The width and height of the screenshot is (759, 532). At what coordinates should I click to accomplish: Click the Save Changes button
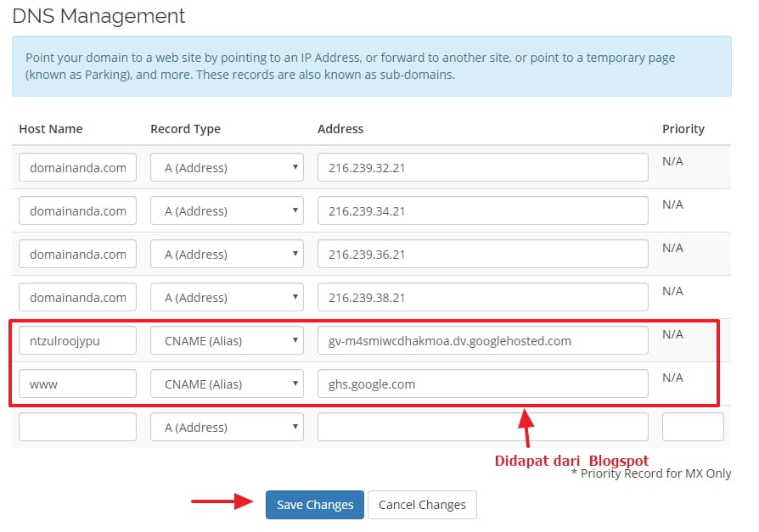pyautogui.click(x=315, y=505)
